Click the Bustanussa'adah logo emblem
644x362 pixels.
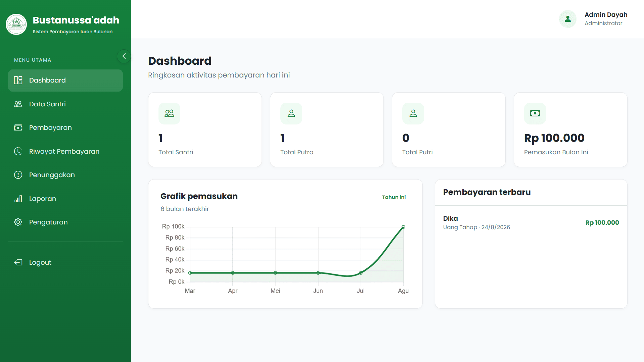16,24
